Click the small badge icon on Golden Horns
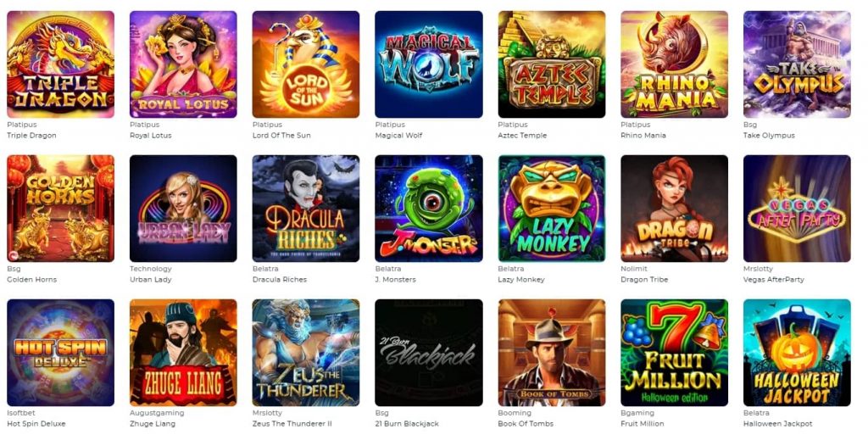Viewport: 868px width, 435px height. click(x=14, y=255)
